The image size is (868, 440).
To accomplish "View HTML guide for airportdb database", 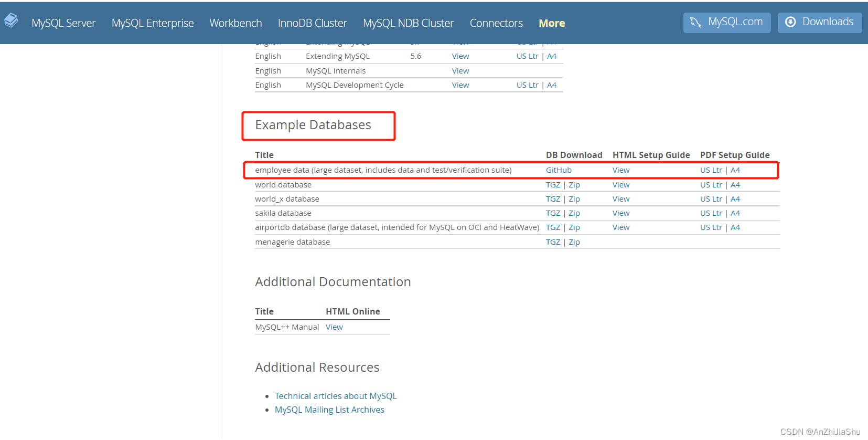I will [x=621, y=227].
